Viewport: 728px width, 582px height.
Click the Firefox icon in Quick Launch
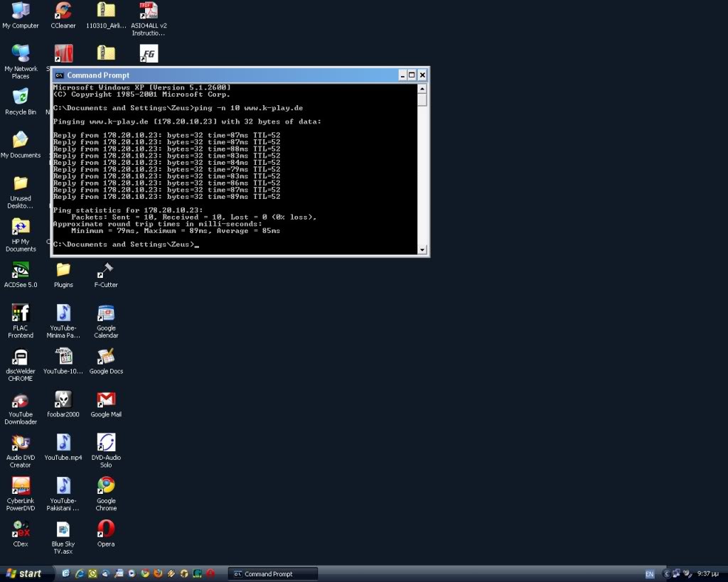coord(158,573)
